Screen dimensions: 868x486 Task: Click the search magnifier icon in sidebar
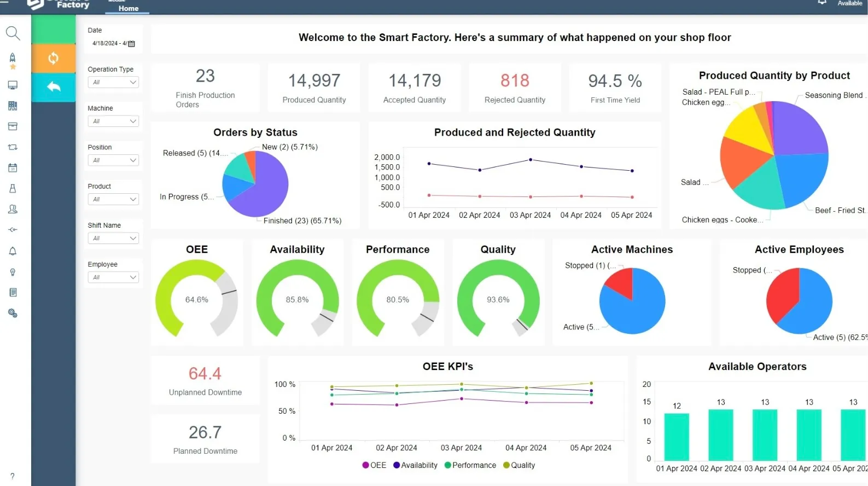pos(13,33)
